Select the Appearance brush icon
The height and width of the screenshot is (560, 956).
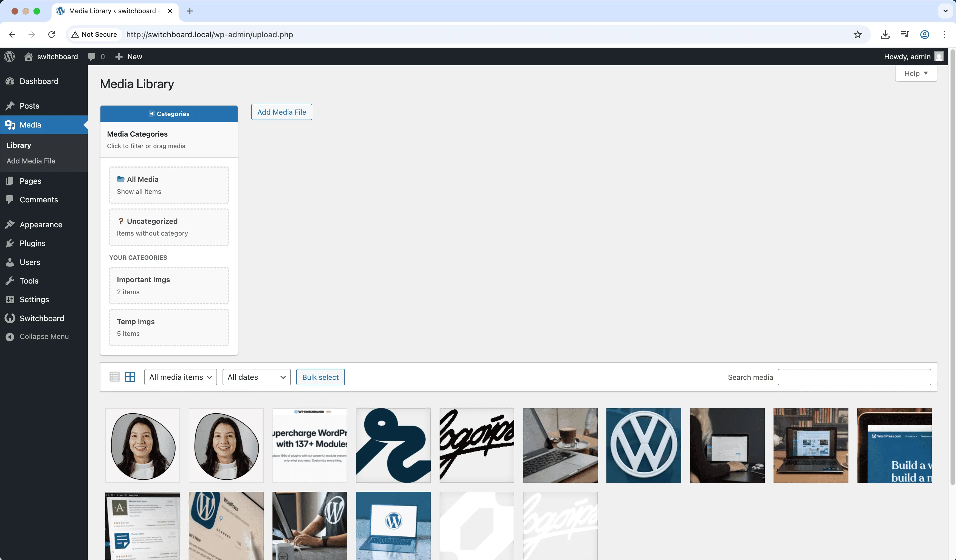coord(10,224)
